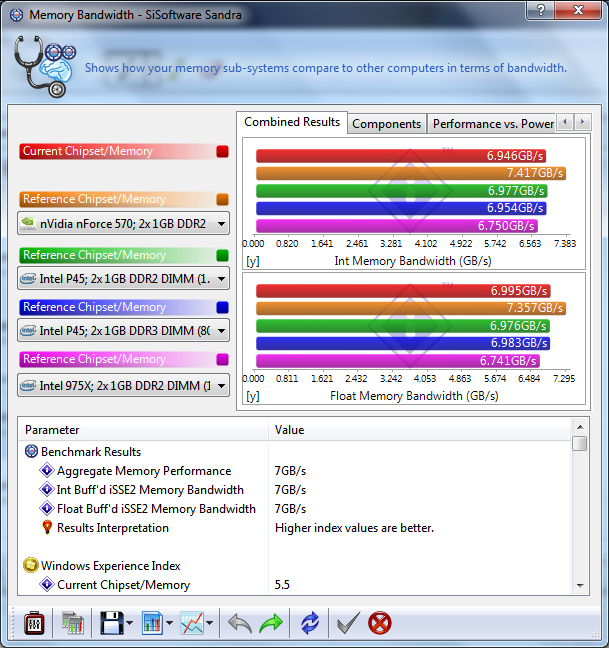Click the Benchmark Results row icon

[x=31, y=451]
